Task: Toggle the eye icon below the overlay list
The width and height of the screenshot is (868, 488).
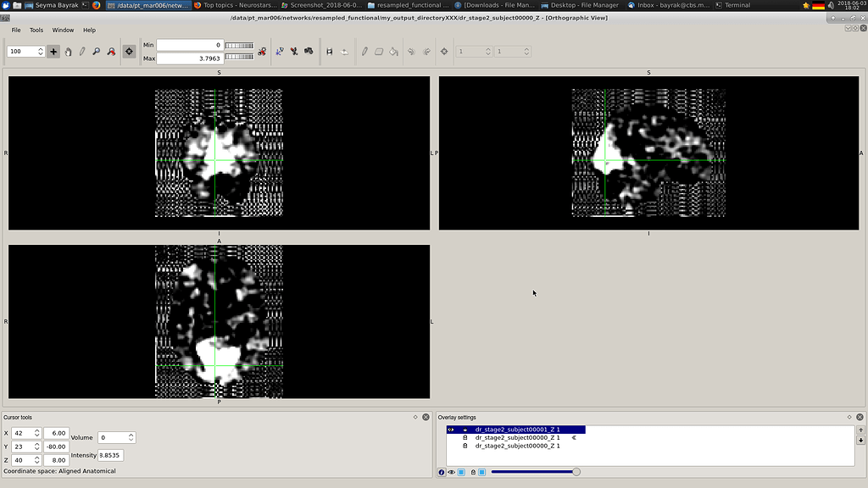Action: point(451,472)
